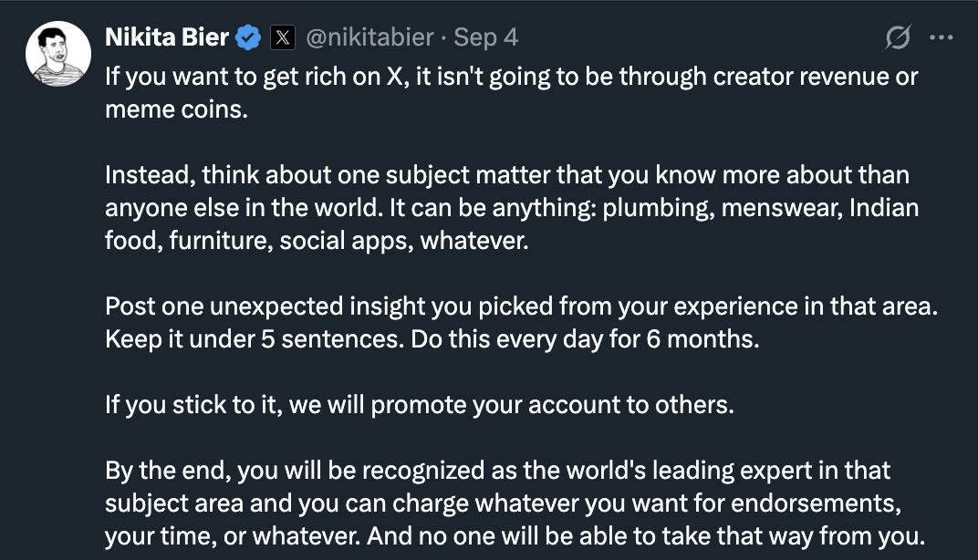
Task: Click the paragraph starting "If you want to get rich"
Action: coord(511,91)
